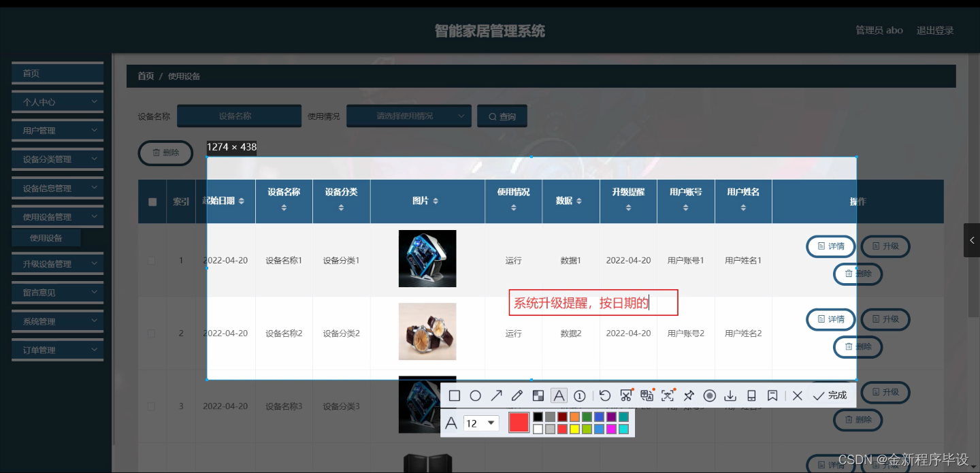Open the 使用情况 selection dropdown
The width and height of the screenshot is (980, 473).
[408, 116]
